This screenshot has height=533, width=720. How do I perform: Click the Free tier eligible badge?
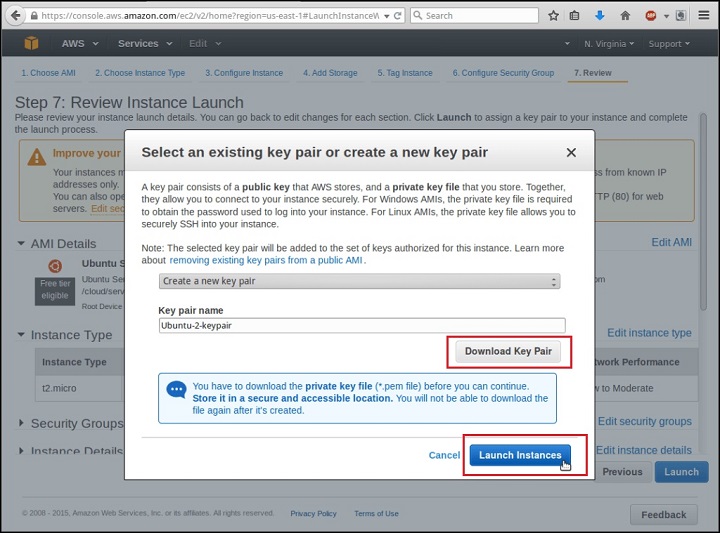pyautogui.click(x=55, y=290)
